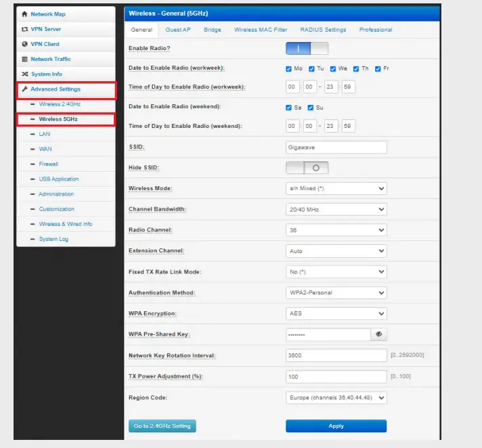The image size is (482, 448).
Task: Uncheck the We workweek checkbox
Action: click(x=333, y=69)
